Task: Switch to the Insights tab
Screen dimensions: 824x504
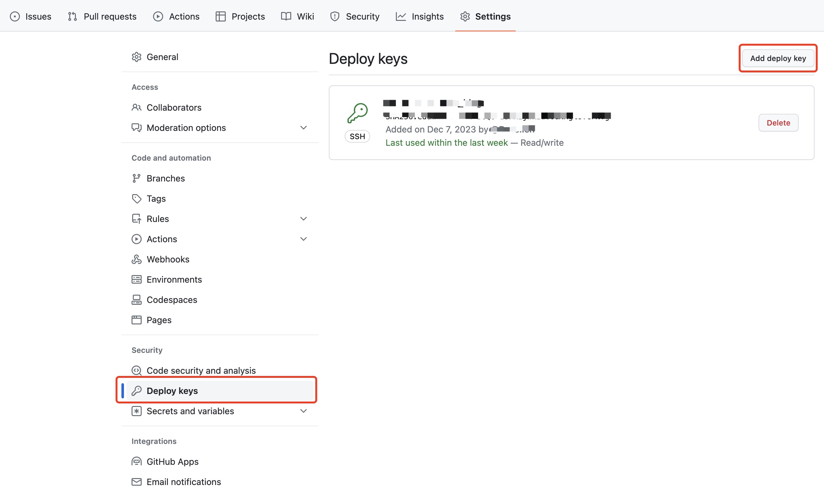Action: pos(419,16)
